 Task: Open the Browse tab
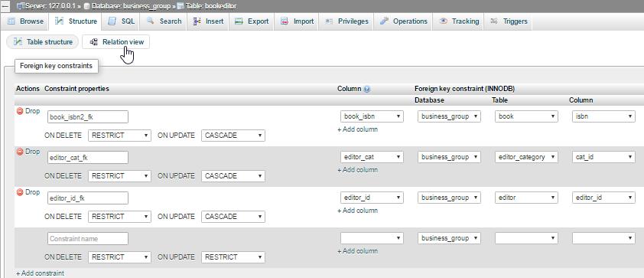(x=25, y=21)
